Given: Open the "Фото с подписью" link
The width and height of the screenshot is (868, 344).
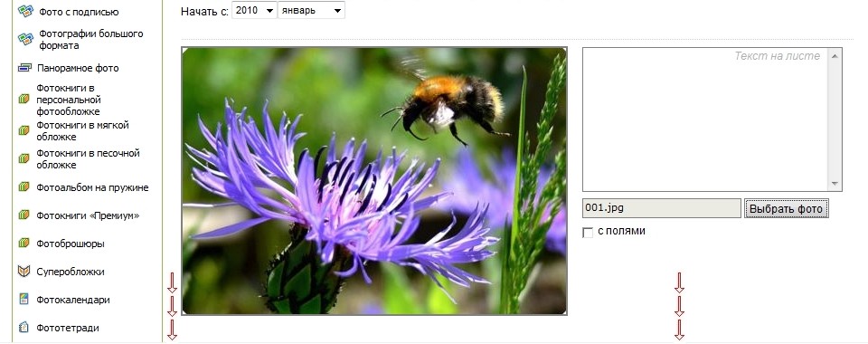Looking at the screenshot, I should (x=79, y=12).
